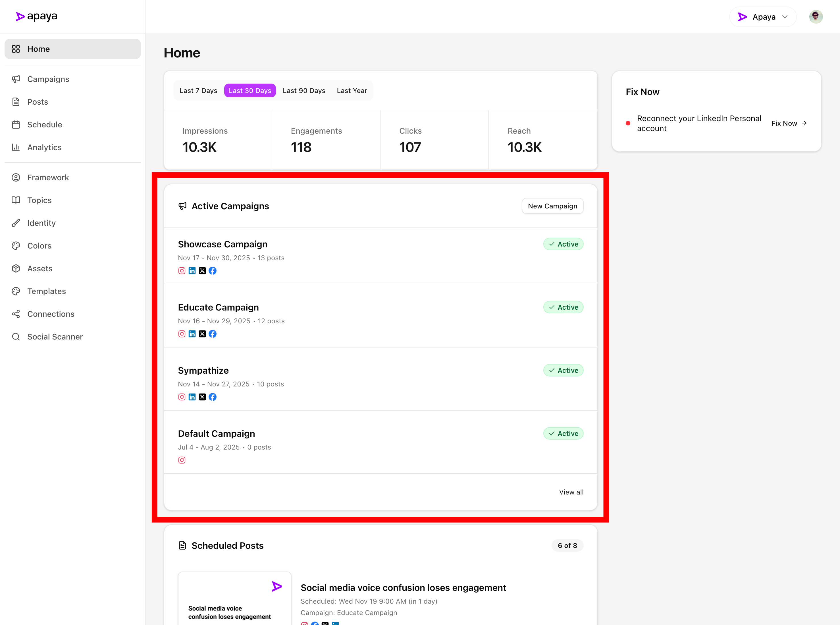Click the Assets box icon in sidebar
The width and height of the screenshot is (840, 625).
(16, 268)
